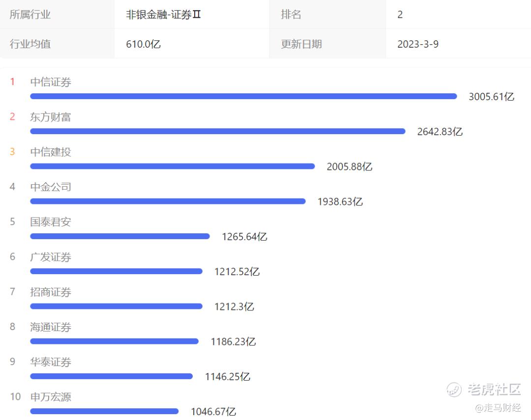
Task: Open the 中信建投 company entry
Action: [x=51, y=152]
